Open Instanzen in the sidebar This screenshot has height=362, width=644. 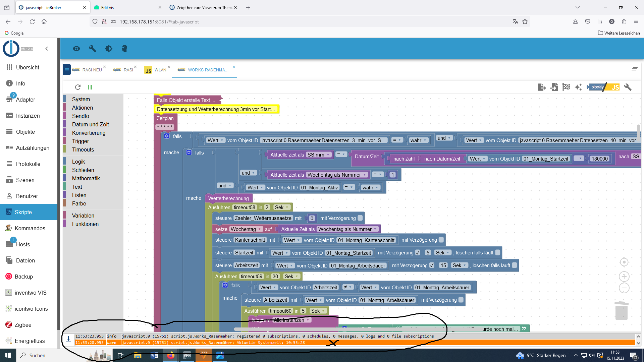29,116
